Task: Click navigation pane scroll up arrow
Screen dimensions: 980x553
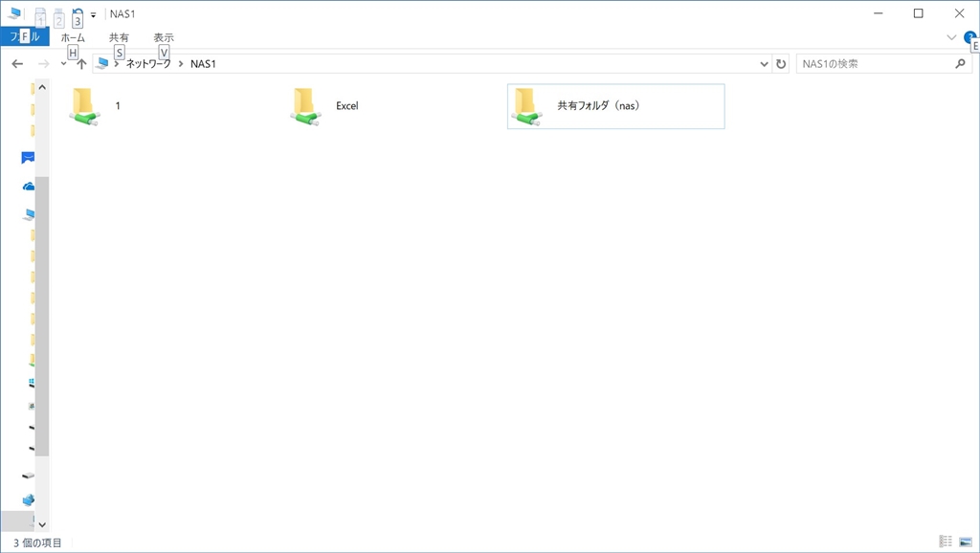Action: [x=42, y=87]
